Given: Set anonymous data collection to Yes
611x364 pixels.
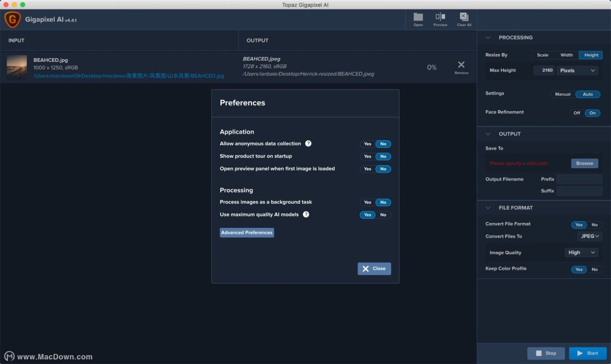Looking at the screenshot, I should pyautogui.click(x=367, y=144).
